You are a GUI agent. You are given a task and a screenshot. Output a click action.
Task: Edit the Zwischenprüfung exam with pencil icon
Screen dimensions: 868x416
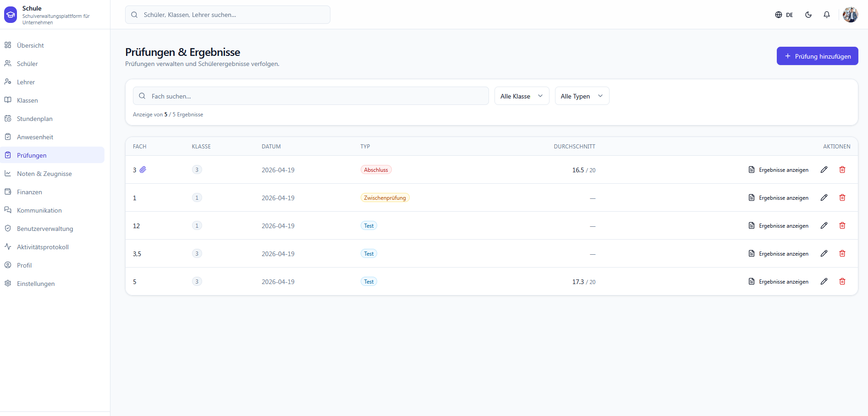click(824, 197)
